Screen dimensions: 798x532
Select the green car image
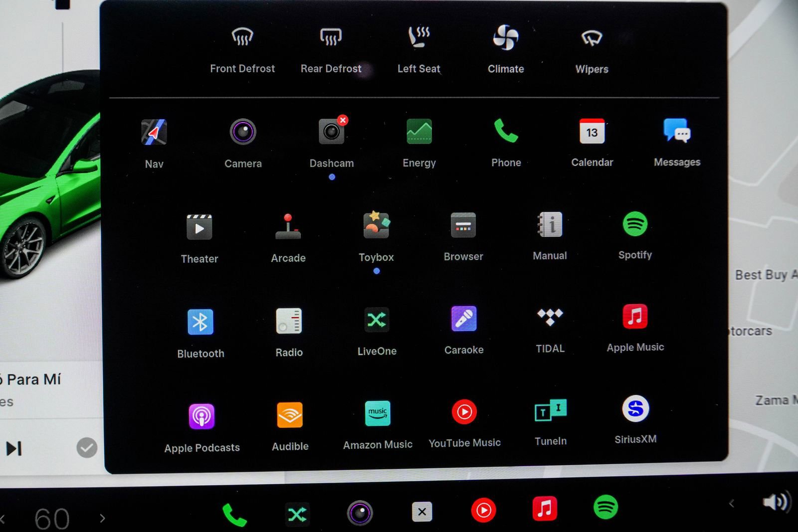pyautogui.click(x=50, y=175)
